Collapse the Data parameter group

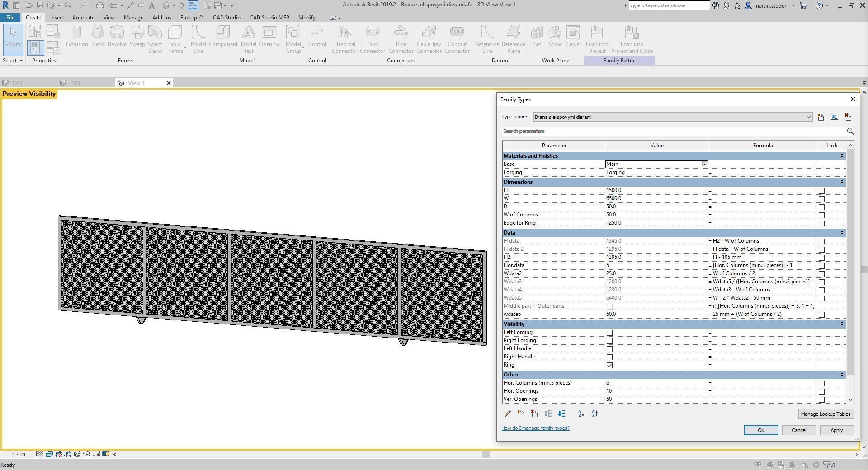click(841, 233)
